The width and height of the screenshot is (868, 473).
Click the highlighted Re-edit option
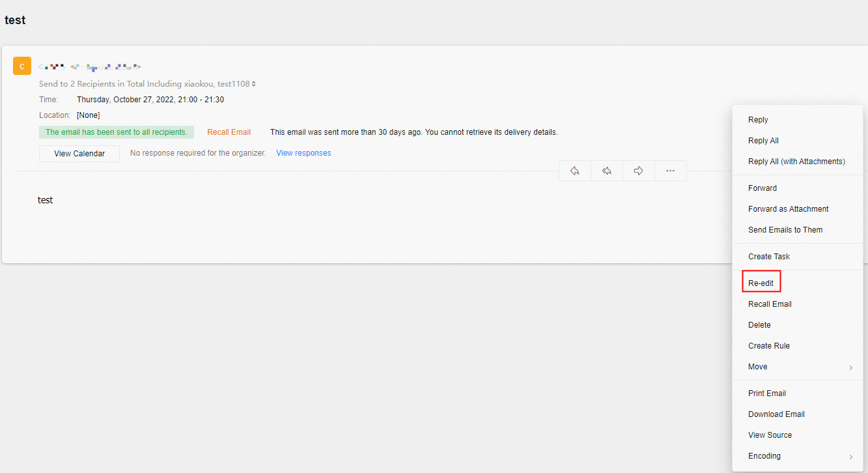pyautogui.click(x=761, y=283)
